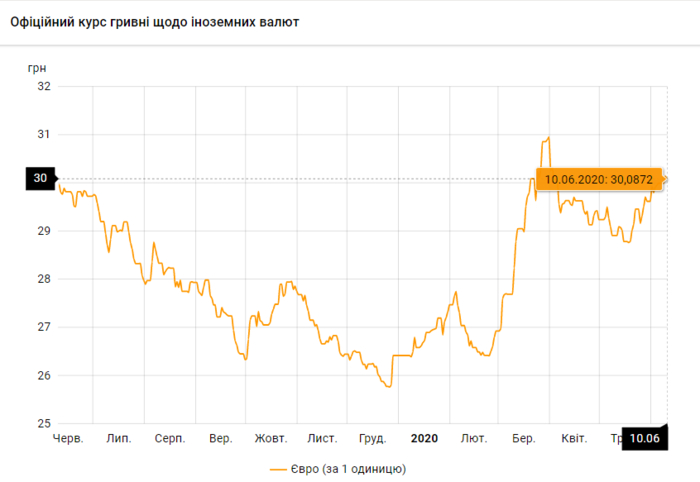Click the 25 value on the y-axis
The image size is (700, 482).
44,423
